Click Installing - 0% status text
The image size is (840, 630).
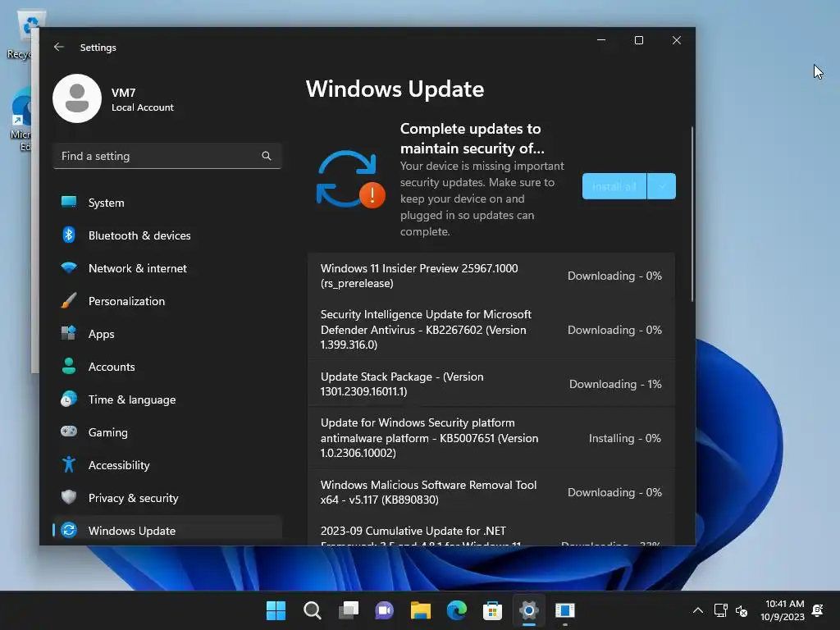(624, 438)
